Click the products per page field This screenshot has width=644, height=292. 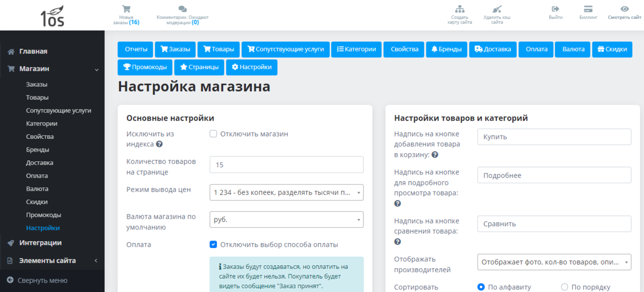tap(286, 164)
